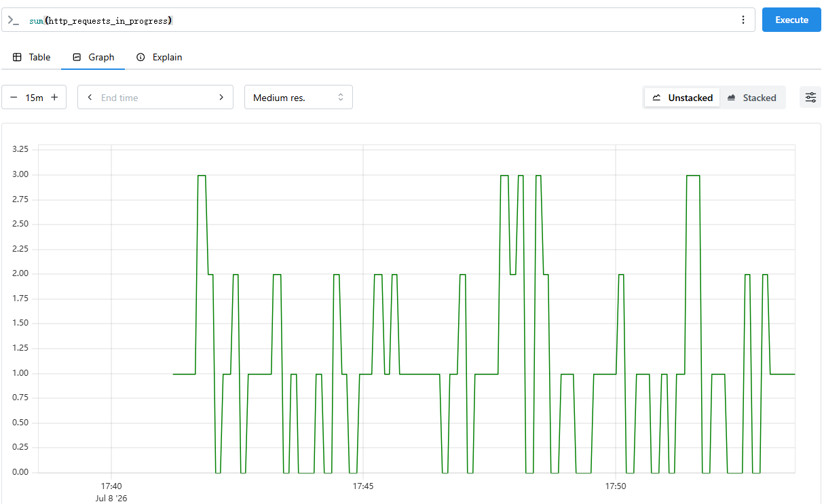Viewport: 824px width, 504px height.
Task: Click the 3.00 y-axis label
Action: coord(20,174)
